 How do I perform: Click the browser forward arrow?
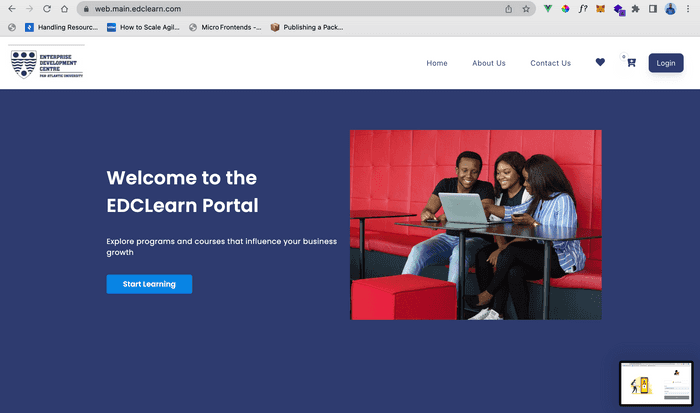(29, 9)
